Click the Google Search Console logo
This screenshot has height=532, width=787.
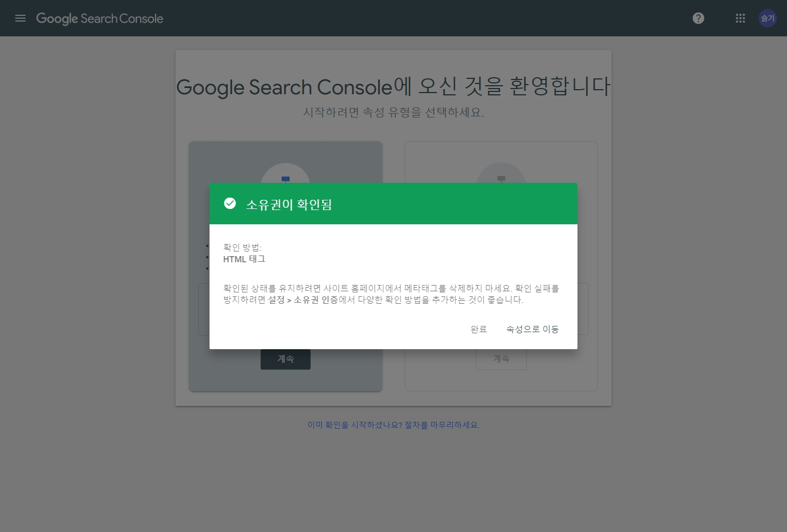click(x=99, y=19)
